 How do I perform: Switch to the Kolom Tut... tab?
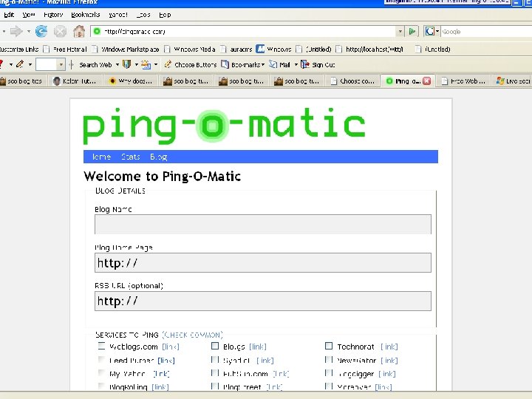pyautogui.click(x=75, y=81)
